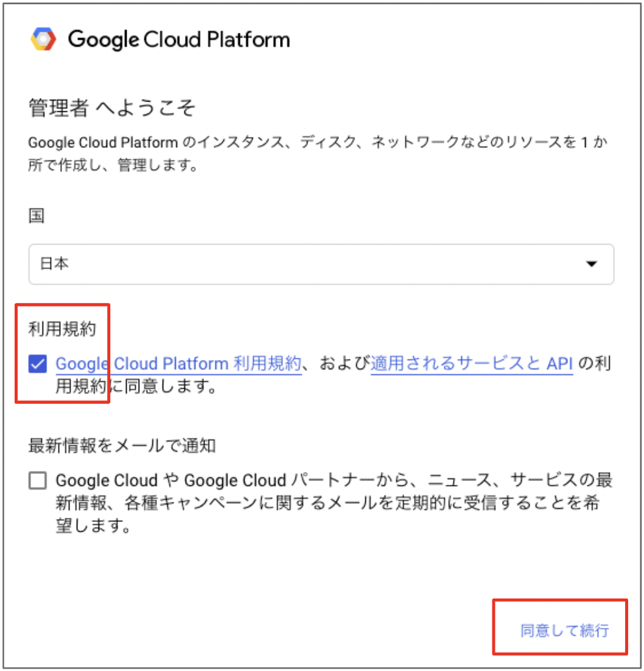Click the Google Cloud Platform wordmark
This screenshot has height=671, width=644.
[x=180, y=40]
